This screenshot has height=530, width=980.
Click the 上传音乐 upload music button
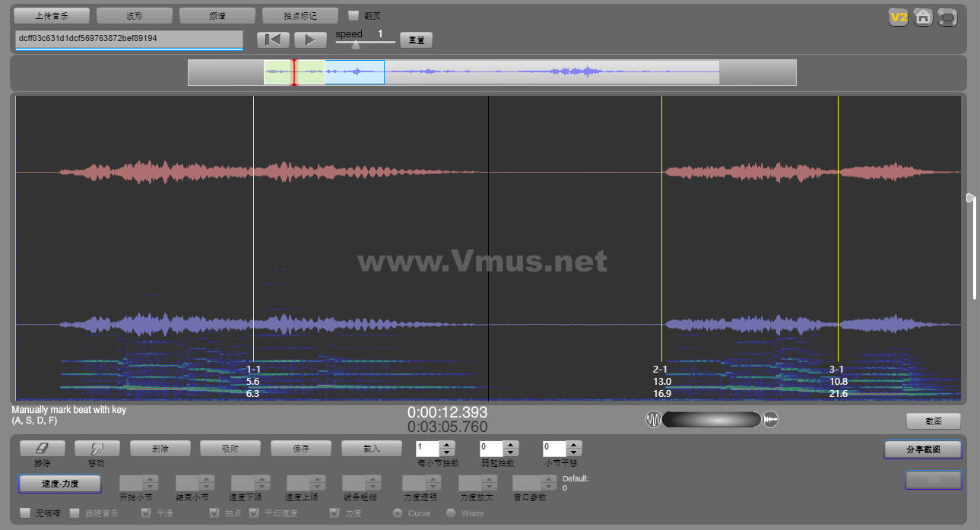(x=52, y=15)
